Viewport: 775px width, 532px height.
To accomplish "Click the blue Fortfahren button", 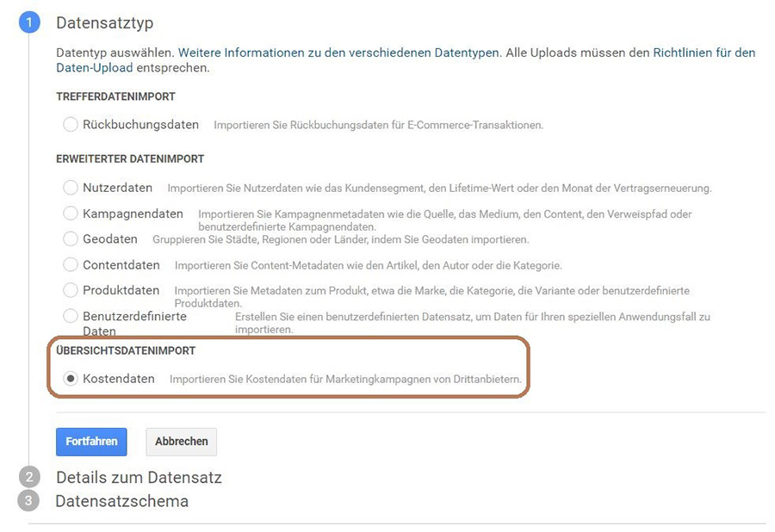I will coord(91,442).
